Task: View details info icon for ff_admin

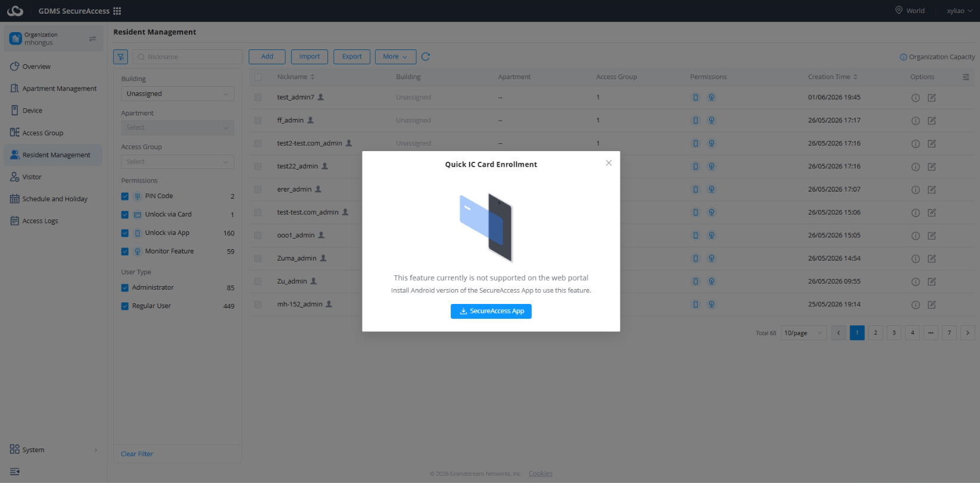Action: [x=916, y=121]
